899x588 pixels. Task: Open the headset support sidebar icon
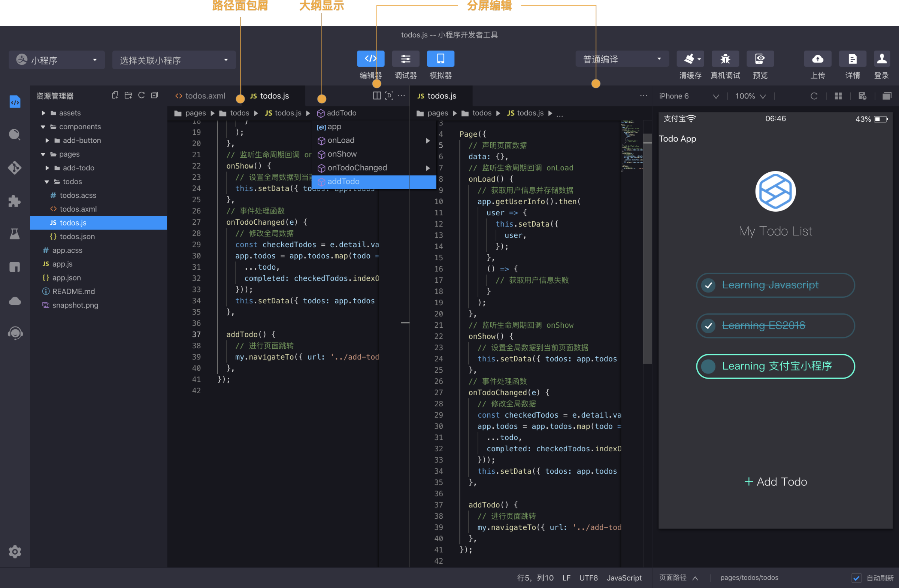15,333
